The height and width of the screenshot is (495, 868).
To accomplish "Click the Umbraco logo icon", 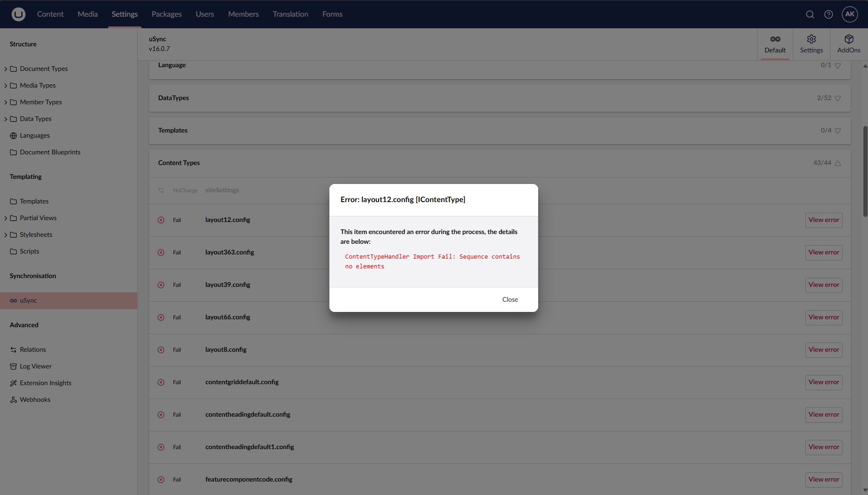I will pyautogui.click(x=19, y=14).
